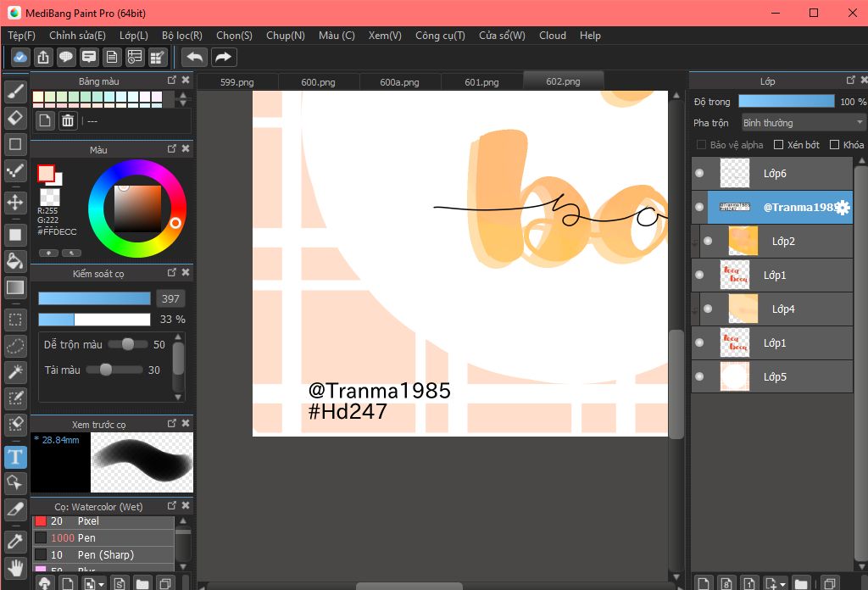This screenshot has height=590, width=868.
Task: Select the Eyedropper tool
Action: coord(15,542)
